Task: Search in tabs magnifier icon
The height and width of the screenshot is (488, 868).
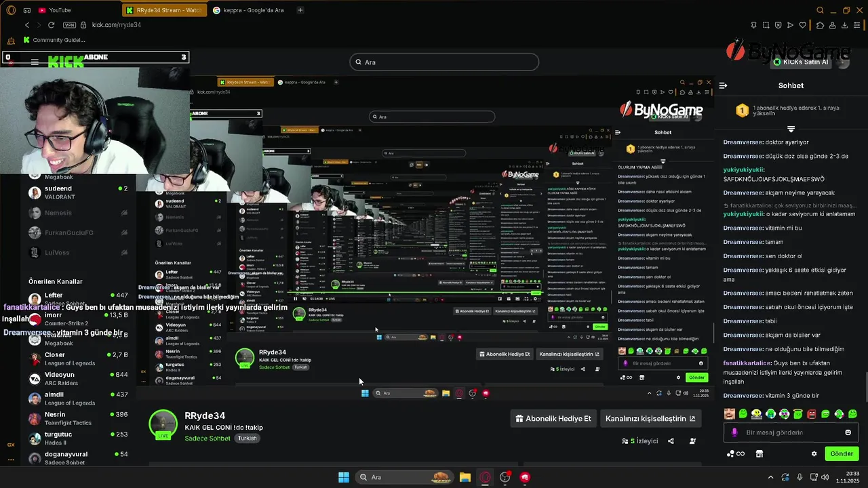Action: (820, 10)
